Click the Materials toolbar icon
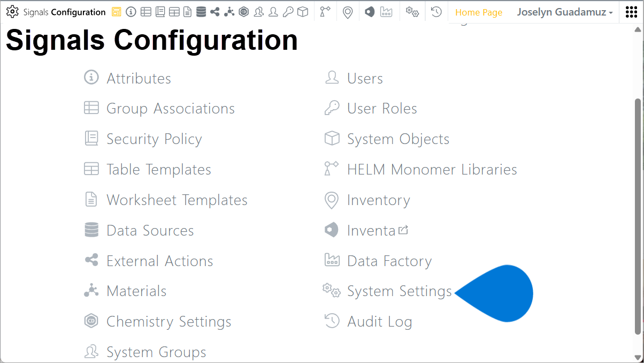Viewport: 644px width, 363px height. pos(229,12)
